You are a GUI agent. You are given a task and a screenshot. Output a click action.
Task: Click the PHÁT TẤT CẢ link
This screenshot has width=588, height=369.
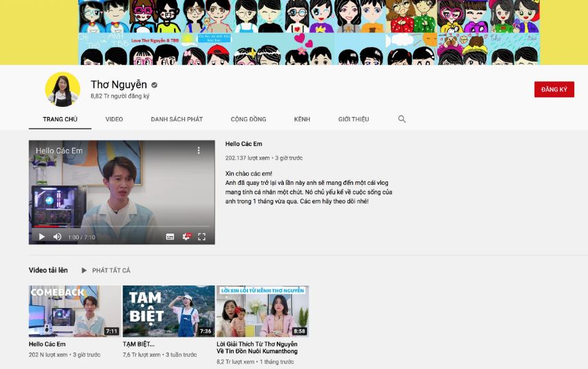point(111,270)
